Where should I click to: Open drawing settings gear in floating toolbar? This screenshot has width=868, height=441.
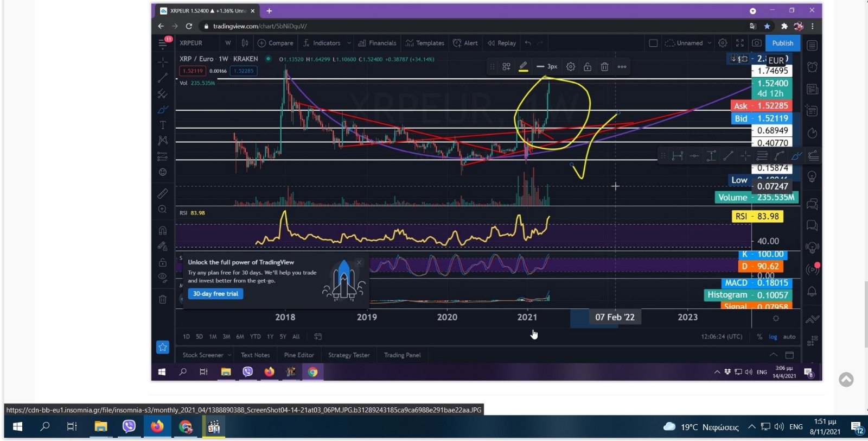tap(571, 66)
